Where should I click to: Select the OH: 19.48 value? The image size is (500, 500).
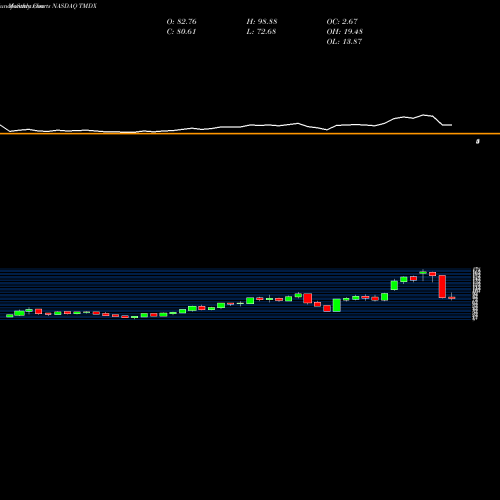coord(345,31)
